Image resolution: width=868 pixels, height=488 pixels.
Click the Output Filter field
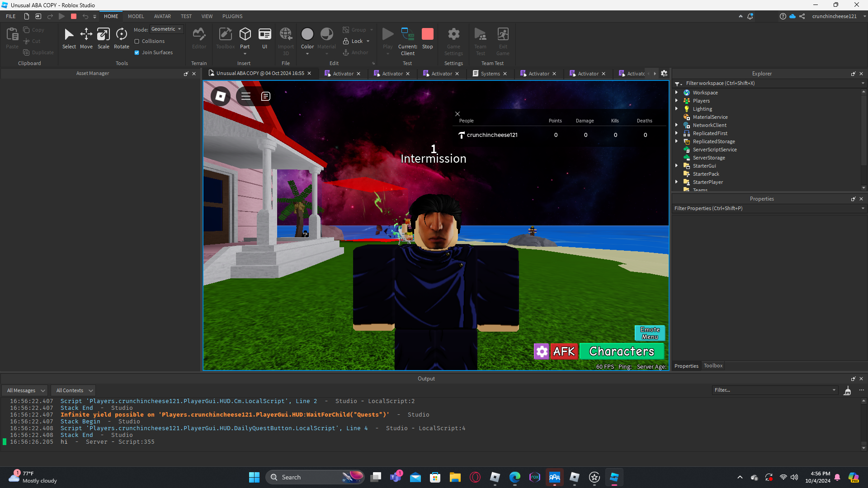click(x=775, y=390)
